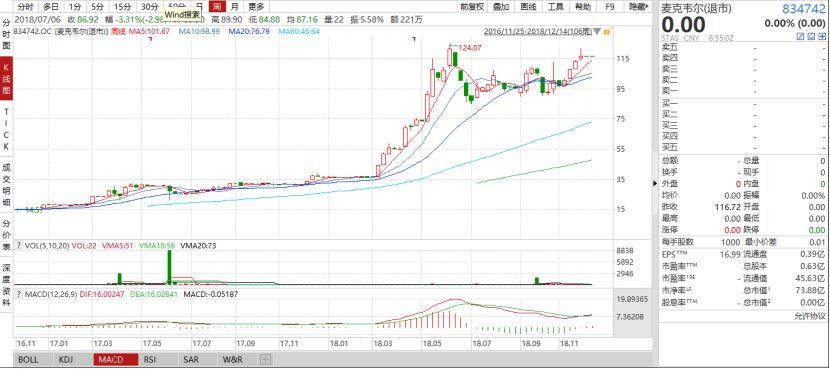
Task: Click the 2016/11/25-2018/12/14 date range link
Action: [x=538, y=32]
